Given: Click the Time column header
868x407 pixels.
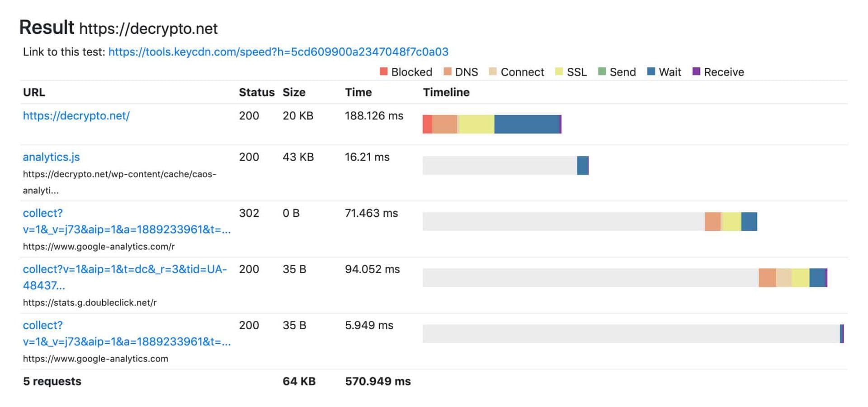Looking at the screenshot, I should (x=359, y=92).
